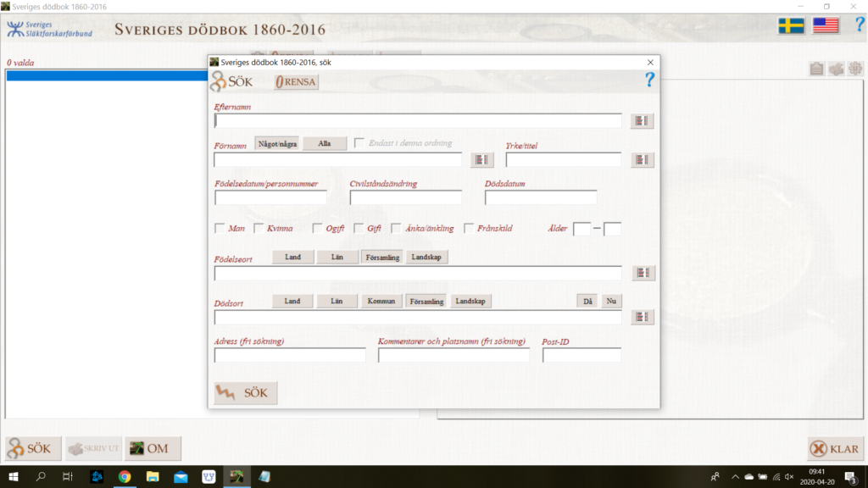Click Sveriges Släktforskarförbund logo
868x488 pixels.
tap(50, 29)
